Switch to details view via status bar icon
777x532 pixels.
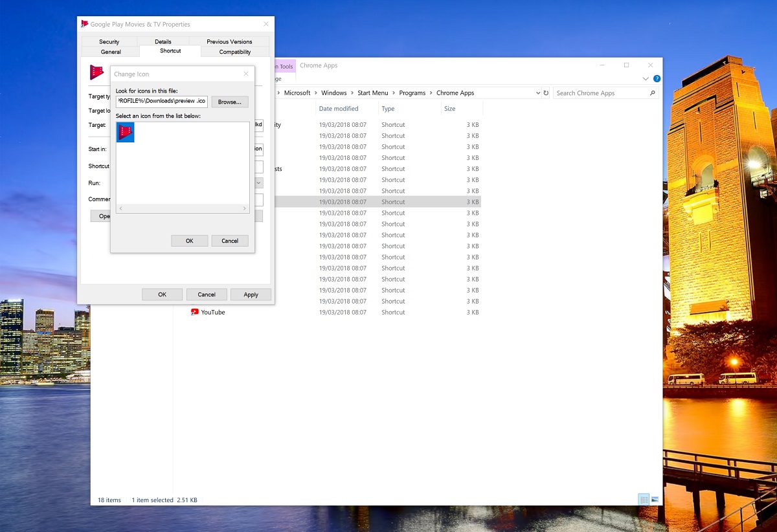(644, 499)
